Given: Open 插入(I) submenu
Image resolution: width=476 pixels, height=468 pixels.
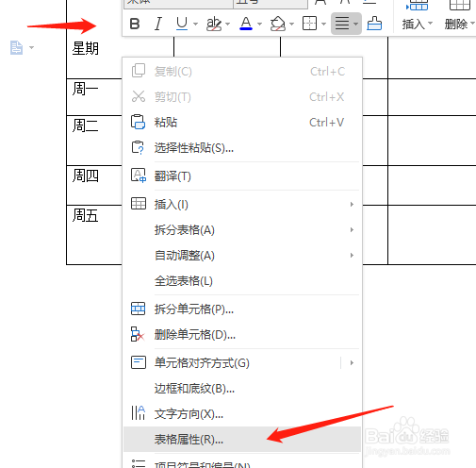Looking at the screenshot, I should (242, 205).
